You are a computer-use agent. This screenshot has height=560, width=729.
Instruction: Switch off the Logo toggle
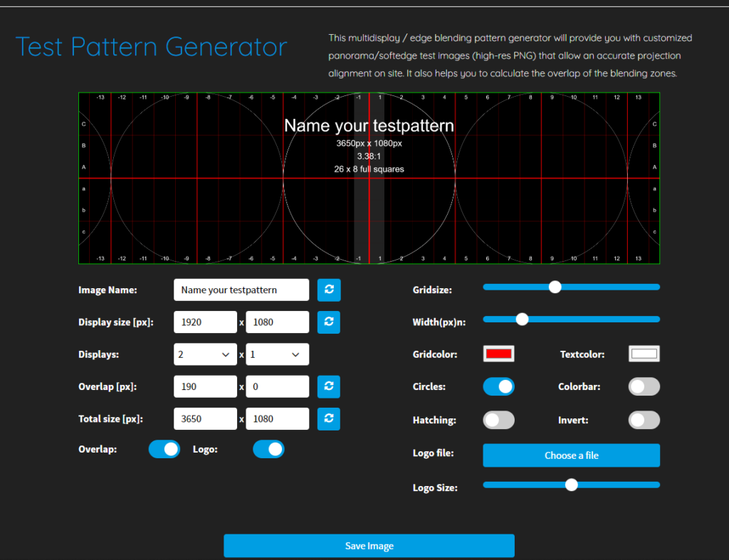click(x=268, y=450)
